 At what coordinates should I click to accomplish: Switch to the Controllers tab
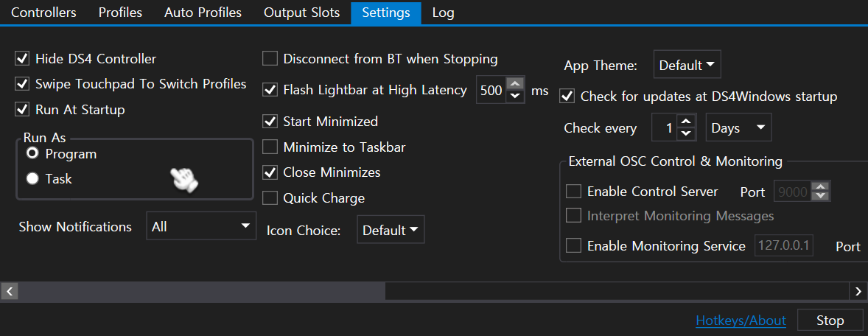click(43, 13)
